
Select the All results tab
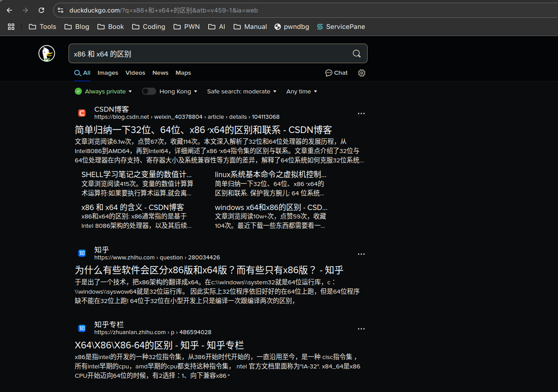point(82,73)
